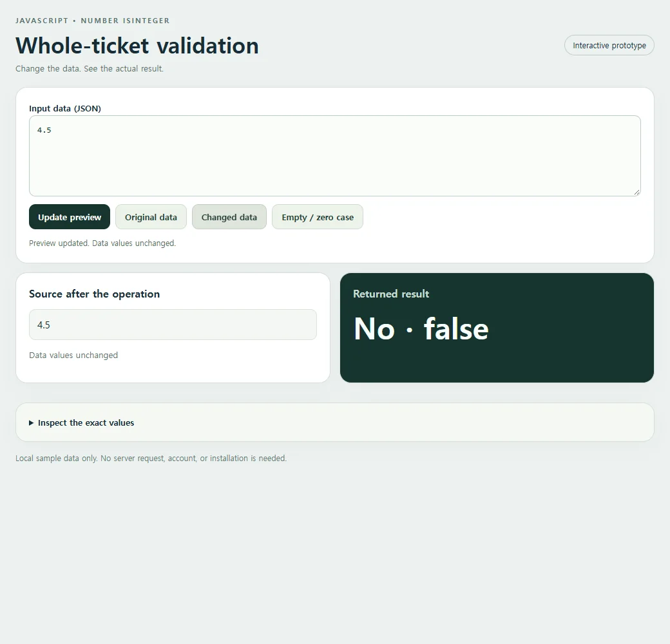
Task: Click the Update preview button
Action: click(x=70, y=217)
